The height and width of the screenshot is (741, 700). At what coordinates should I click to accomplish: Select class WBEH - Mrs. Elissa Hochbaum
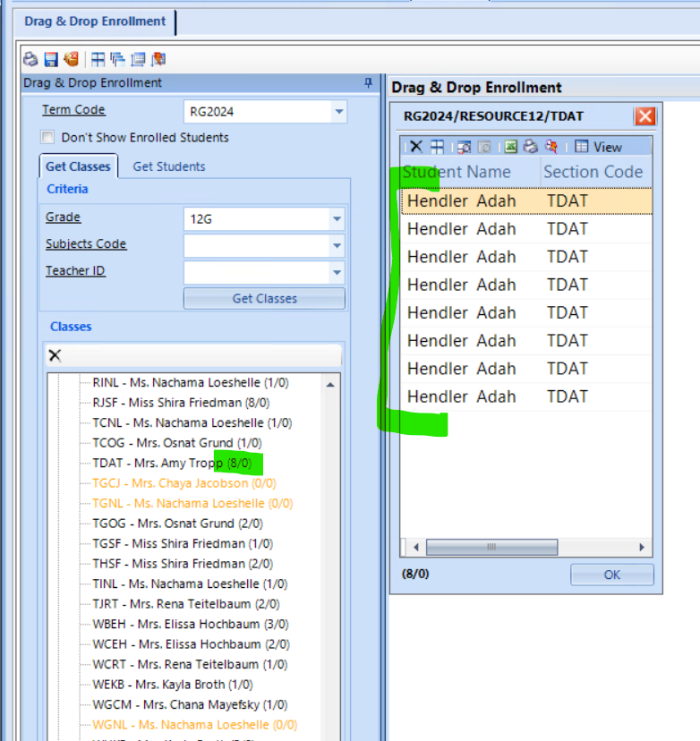[x=191, y=625]
